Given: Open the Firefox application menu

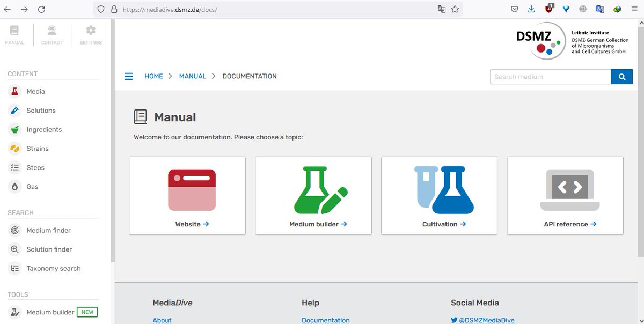Looking at the screenshot, I should click(x=634, y=9).
